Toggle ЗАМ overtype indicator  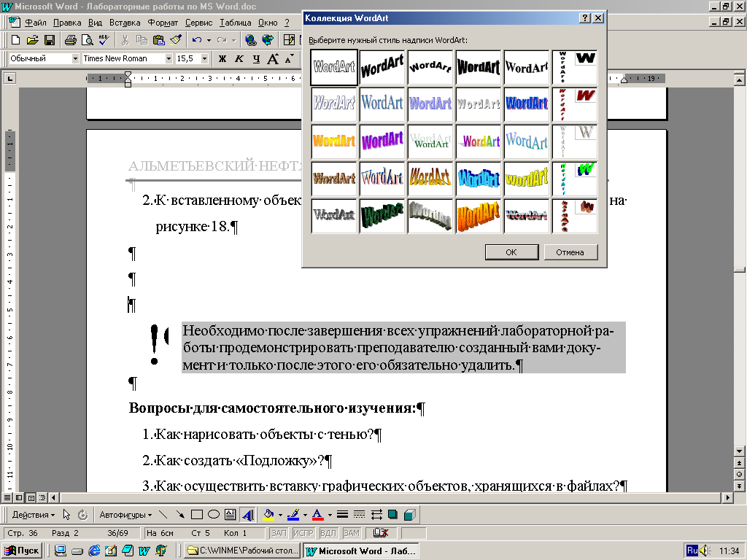click(352, 533)
